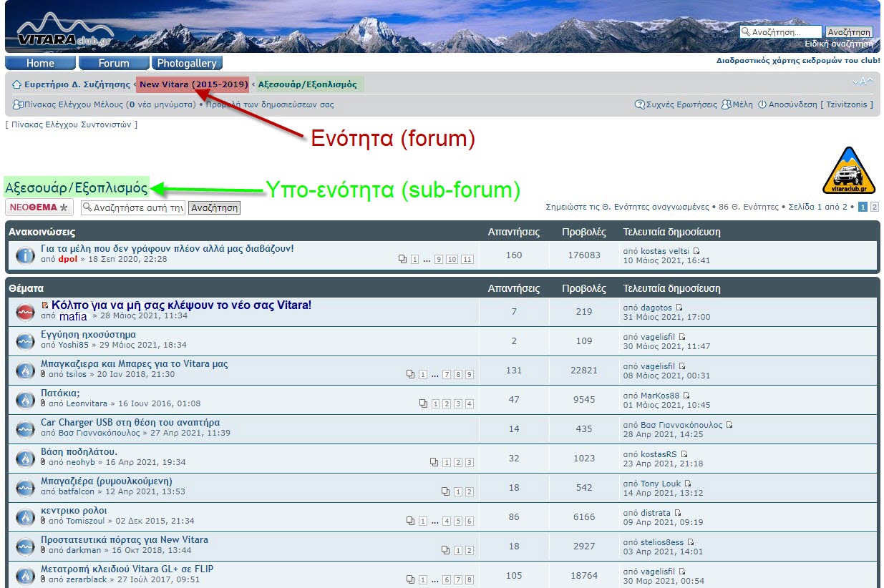Open Ειδική αναζήτηση advanced search link
Screen dimensions: 884x588
(x=839, y=44)
